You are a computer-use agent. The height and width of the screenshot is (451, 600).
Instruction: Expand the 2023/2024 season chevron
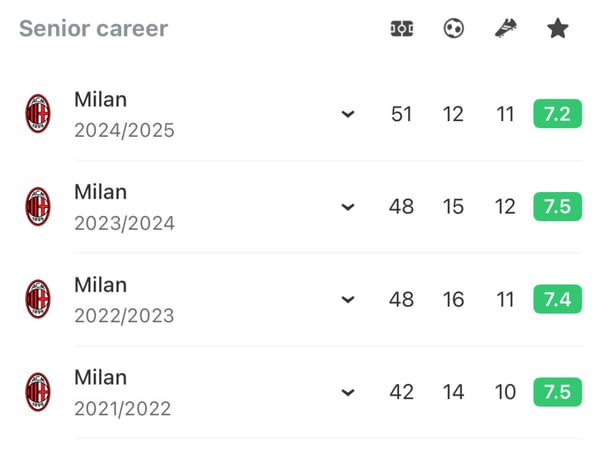348,207
